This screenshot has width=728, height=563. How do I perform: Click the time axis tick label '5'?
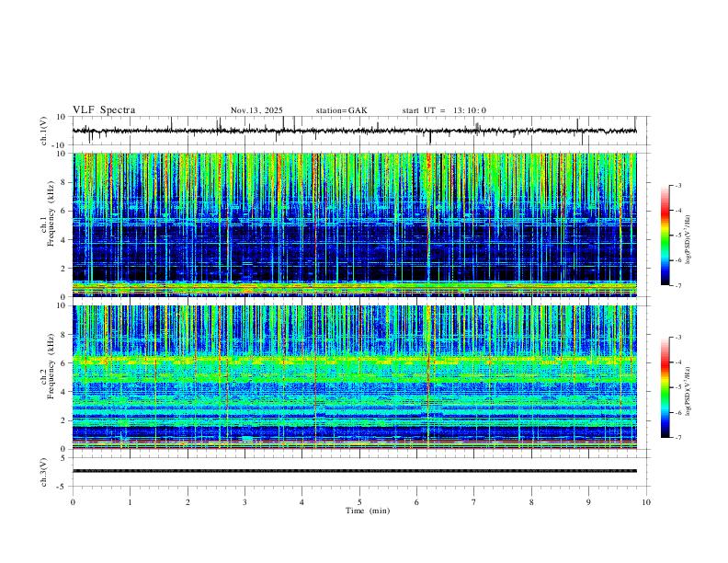click(359, 502)
